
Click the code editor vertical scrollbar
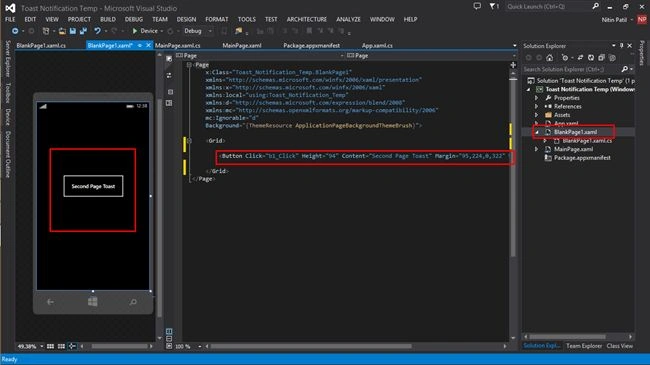pos(513,168)
